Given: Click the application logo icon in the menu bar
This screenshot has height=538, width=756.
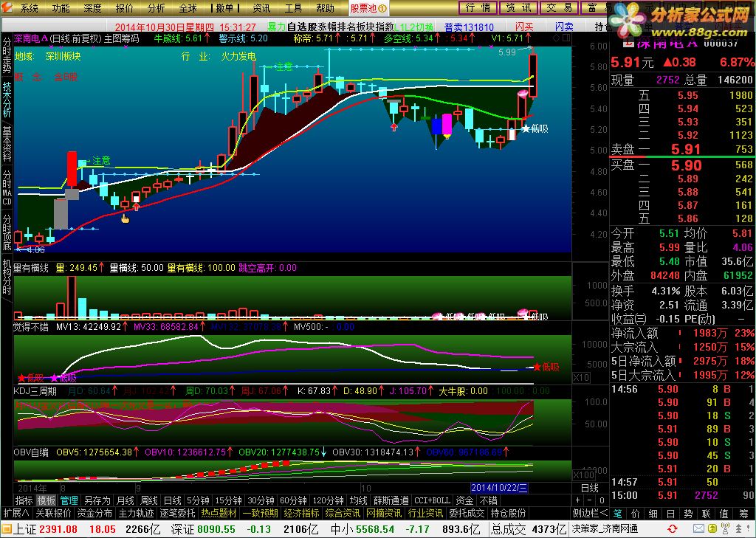Looking at the screenshot, I should [x=7, y=7].
